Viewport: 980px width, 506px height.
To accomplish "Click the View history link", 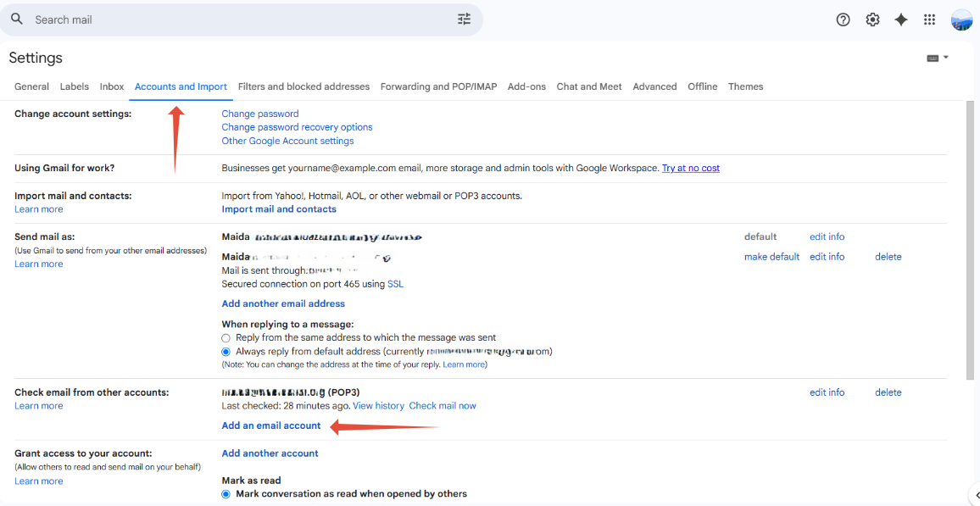I will click(379, 406).
